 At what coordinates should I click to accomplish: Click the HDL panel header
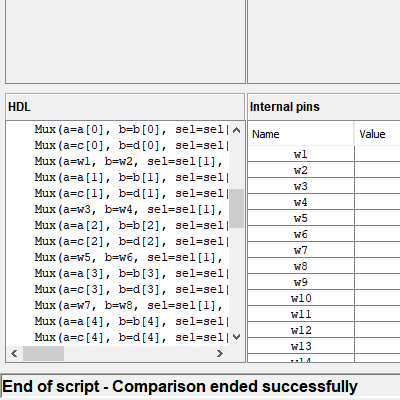[x=125, y=107]
